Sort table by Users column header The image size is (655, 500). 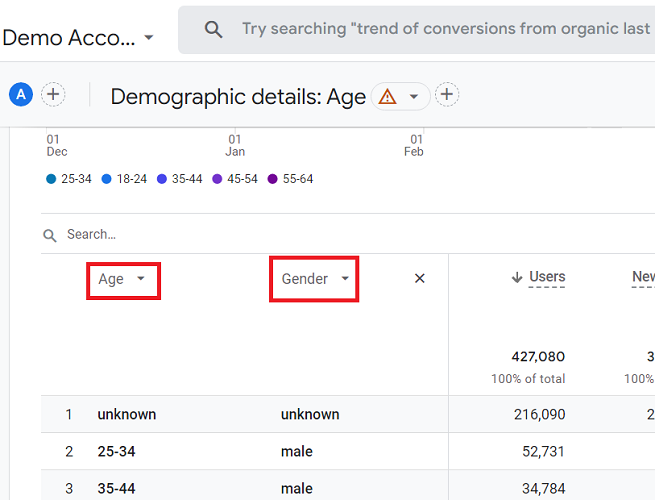tap(546, 277)
